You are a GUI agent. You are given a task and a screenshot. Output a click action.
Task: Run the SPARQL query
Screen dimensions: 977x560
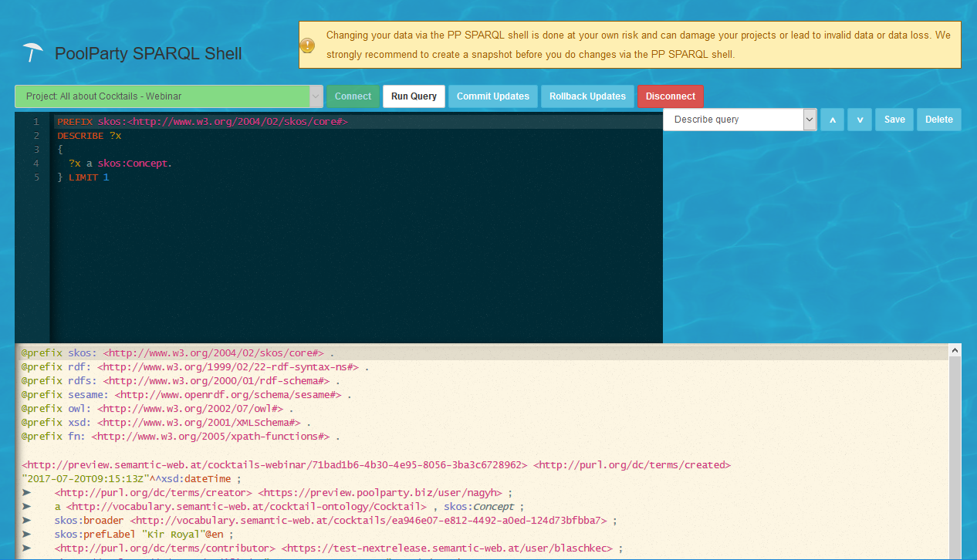pyautogui.click(x=414, y=96)
